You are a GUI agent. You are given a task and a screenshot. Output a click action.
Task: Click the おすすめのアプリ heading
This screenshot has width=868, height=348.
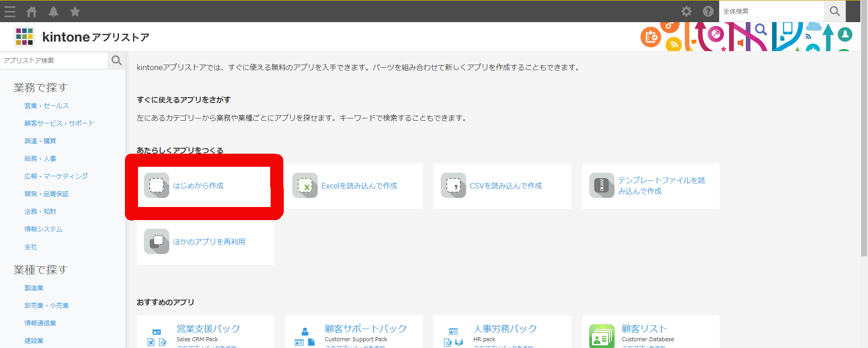point(166,302)
